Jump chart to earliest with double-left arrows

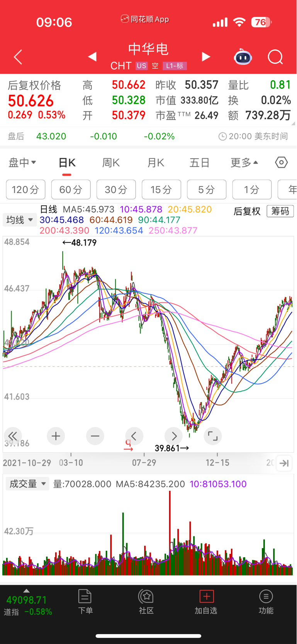pos(13,436)
